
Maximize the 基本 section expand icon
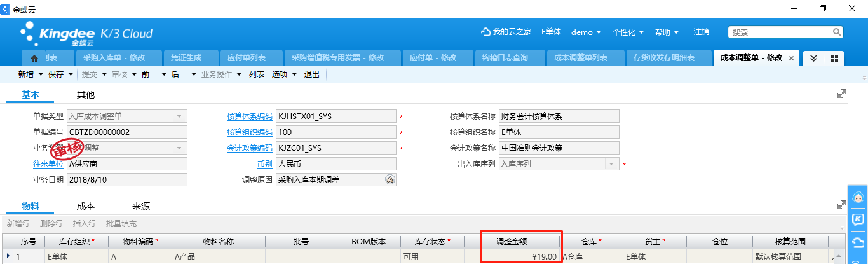pos(842,94)
